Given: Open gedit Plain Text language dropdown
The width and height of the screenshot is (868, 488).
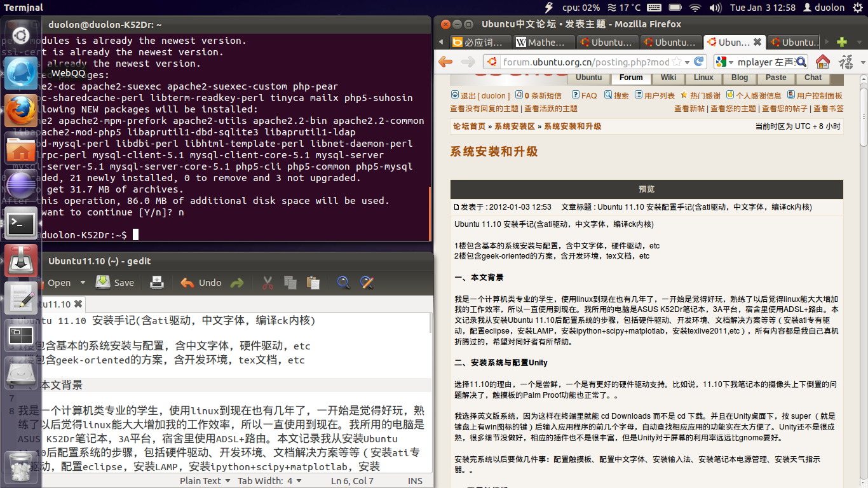Looking at the screenshot, I should pyautogui.click(x=205, y=481).
